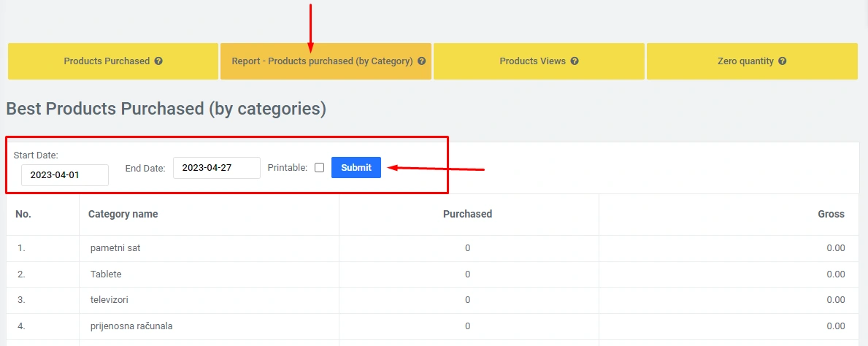Click the Start Date input field

pyautogui.click(x=65, y=175)
